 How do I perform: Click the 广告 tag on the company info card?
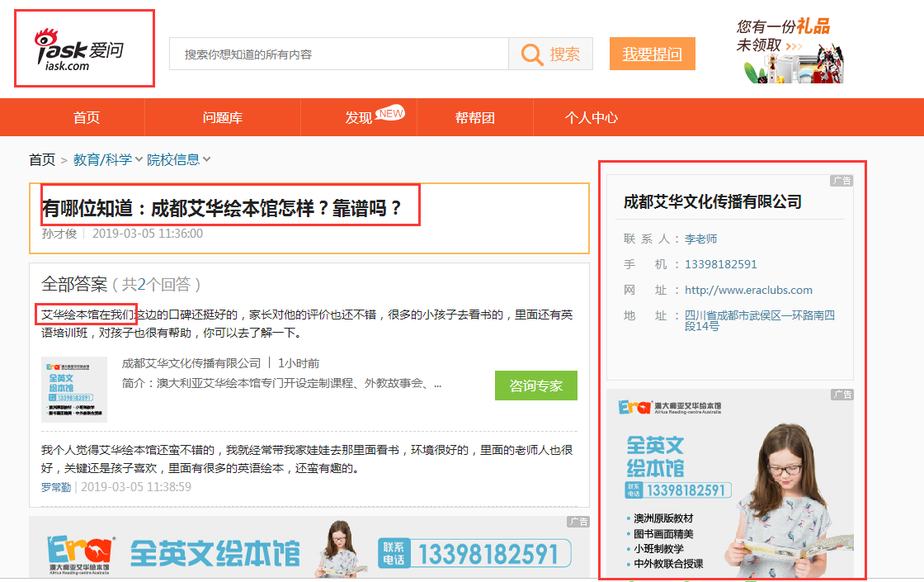(x=841, y=181)
